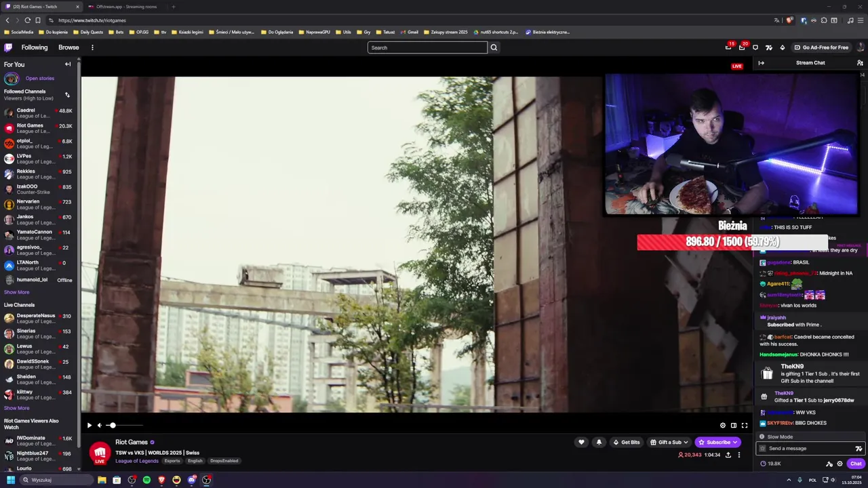Change followed channels sort order
Screen dimensions: 868x488
[67, 95]
